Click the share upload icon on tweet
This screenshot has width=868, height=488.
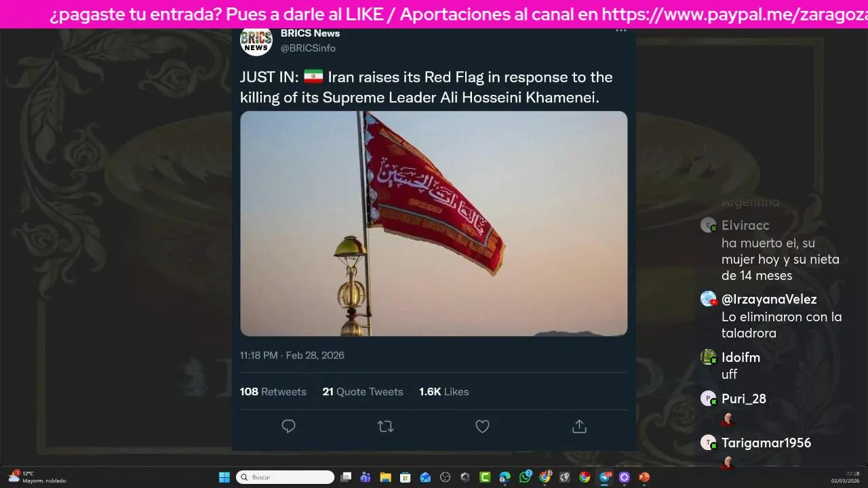tap(579, 426)
